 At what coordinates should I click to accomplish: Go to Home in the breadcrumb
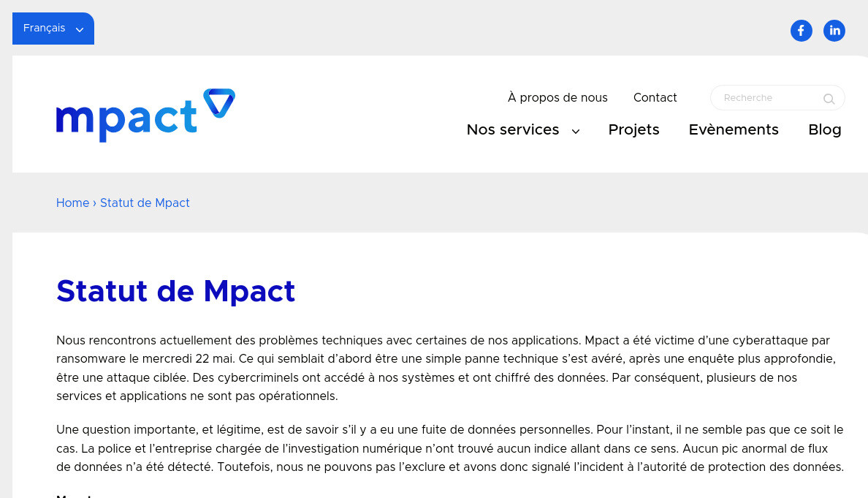click(72, 203)
